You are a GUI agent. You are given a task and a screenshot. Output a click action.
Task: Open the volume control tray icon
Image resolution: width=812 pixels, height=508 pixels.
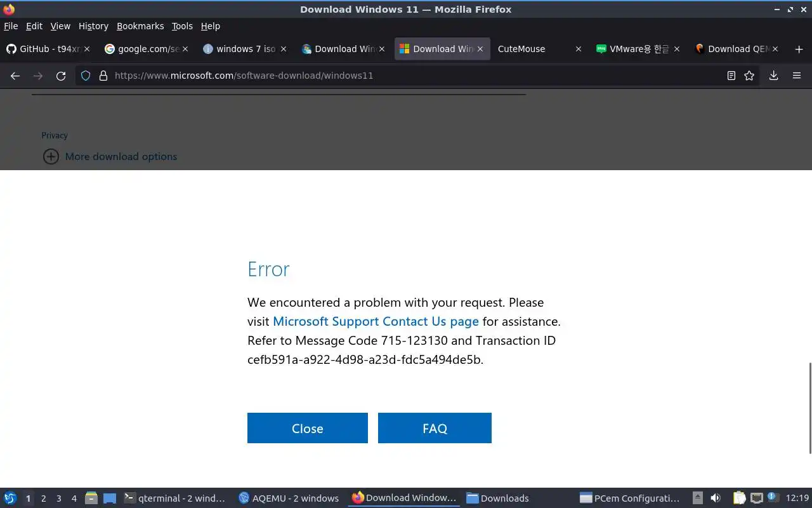click(x=716, y=498)
